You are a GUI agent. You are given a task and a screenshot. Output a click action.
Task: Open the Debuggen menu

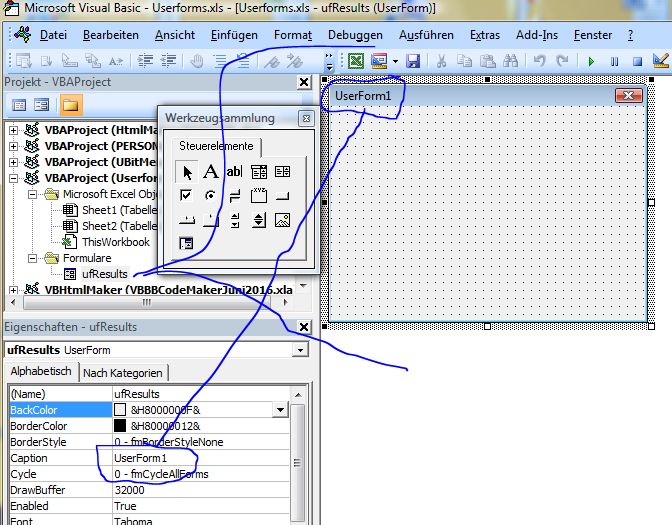click(x=355, y=35)
